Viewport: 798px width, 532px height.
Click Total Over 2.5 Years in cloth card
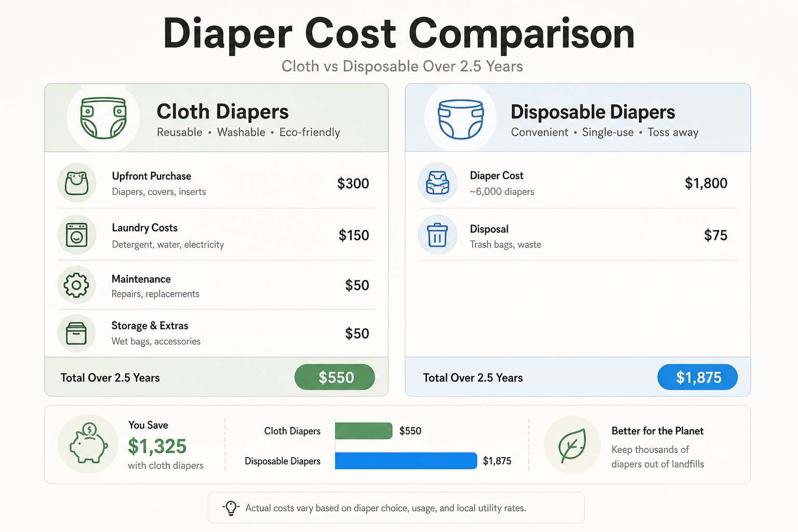110,378
